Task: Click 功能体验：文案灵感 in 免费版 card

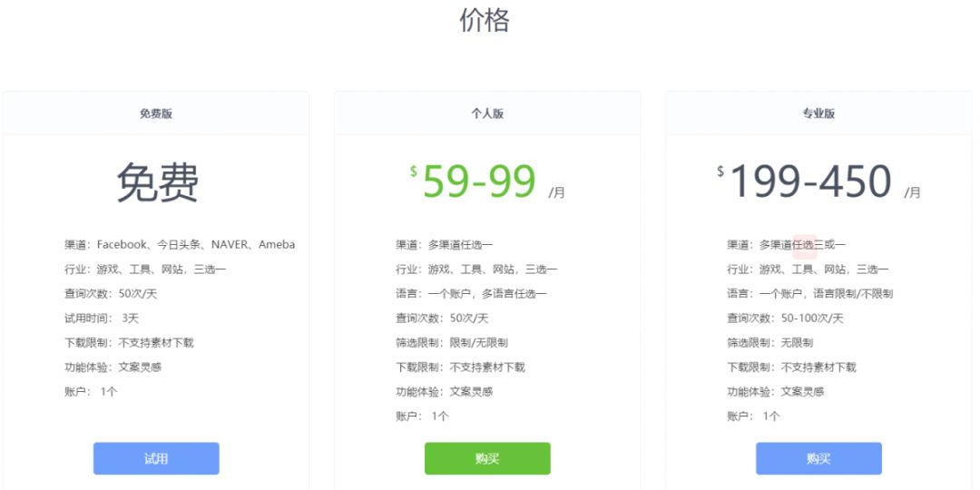Action: pyautogui.click(x=113, y=367)
